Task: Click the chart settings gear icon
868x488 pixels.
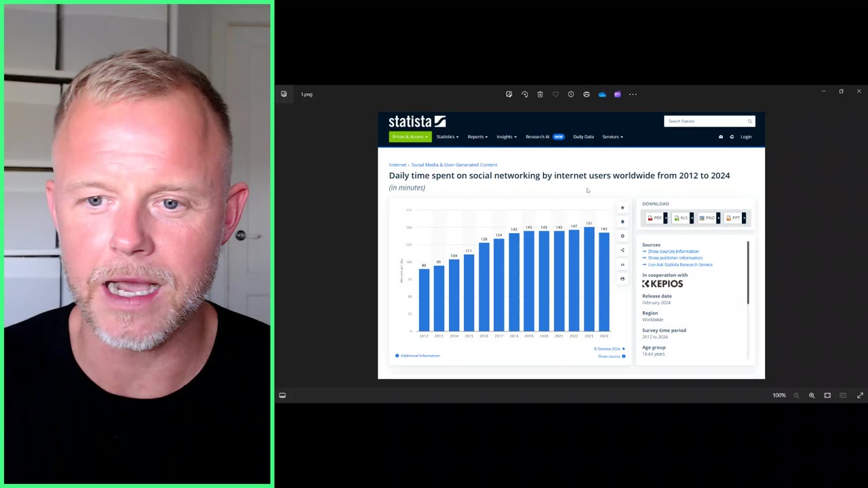Action: tap(623, 236)
